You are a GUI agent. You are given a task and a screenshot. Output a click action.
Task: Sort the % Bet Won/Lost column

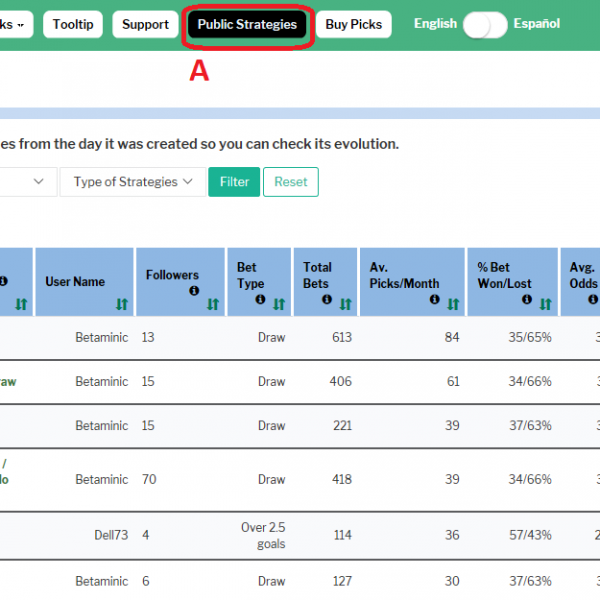click(545, 304)
